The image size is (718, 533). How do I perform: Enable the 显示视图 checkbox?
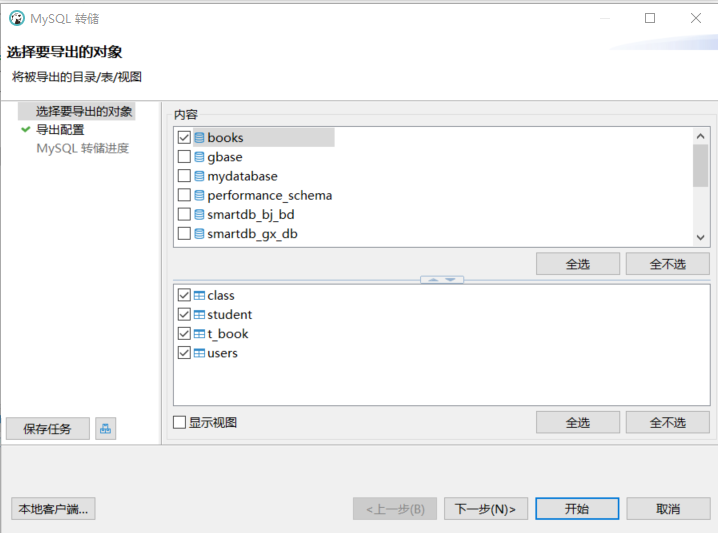tap(180, 423)
